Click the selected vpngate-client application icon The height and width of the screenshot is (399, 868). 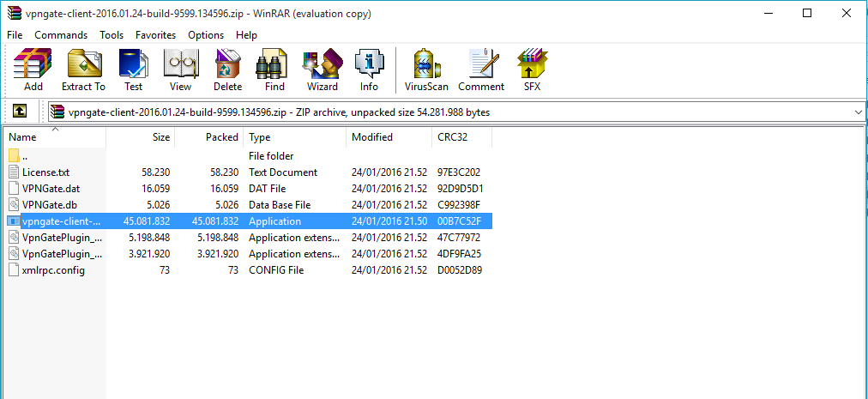(x=15, y=221)
